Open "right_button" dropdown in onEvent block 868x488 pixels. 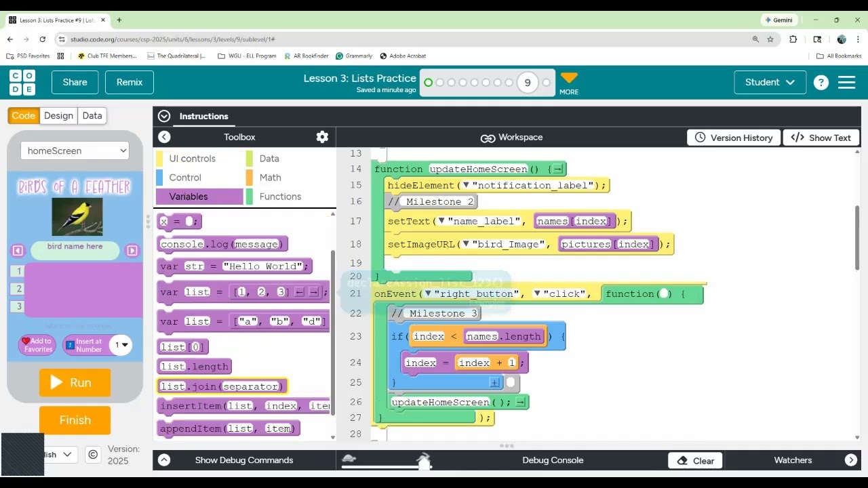(428, 293)
